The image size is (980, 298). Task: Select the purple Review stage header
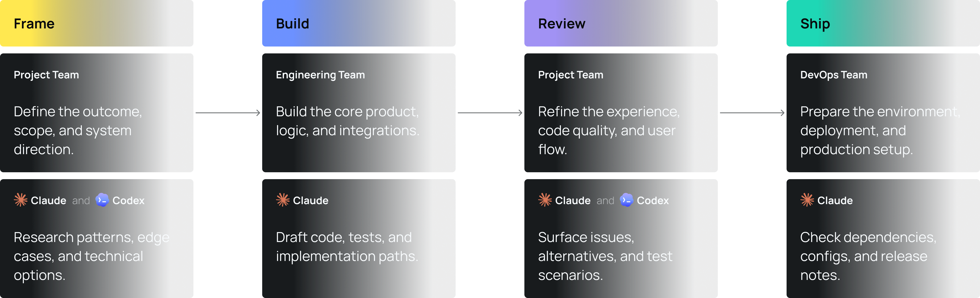point(621,23)
